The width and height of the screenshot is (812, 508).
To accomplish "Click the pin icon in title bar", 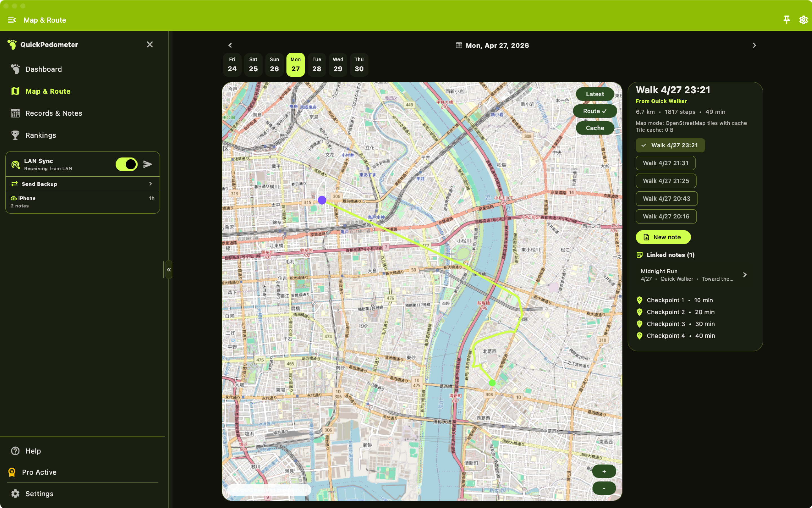I will point(787,20).
